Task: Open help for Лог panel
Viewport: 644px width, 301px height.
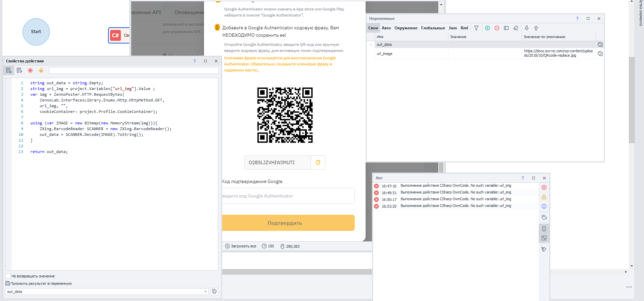Action: (523, 178)
